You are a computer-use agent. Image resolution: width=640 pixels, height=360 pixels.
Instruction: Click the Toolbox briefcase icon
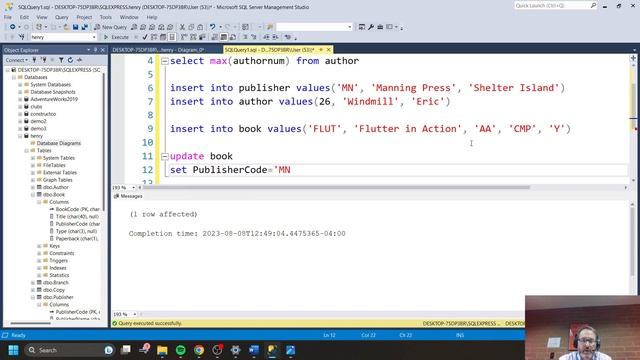click(x=380, y=27)
